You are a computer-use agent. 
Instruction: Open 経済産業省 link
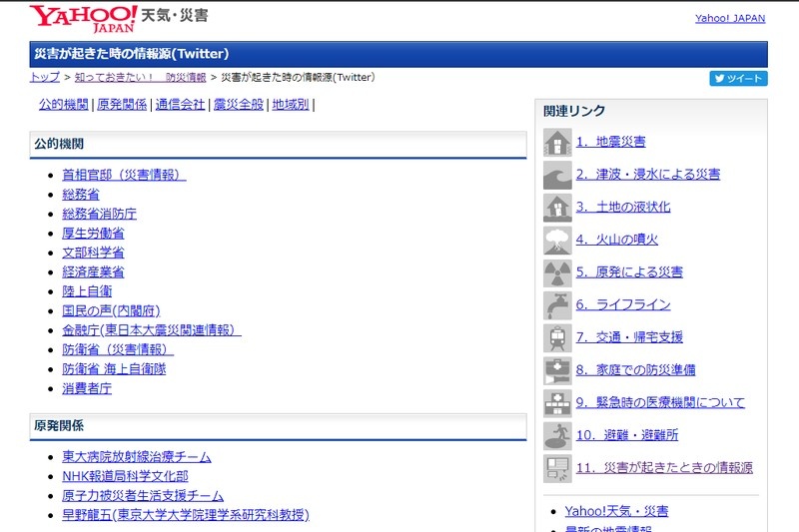pos(93,271)
